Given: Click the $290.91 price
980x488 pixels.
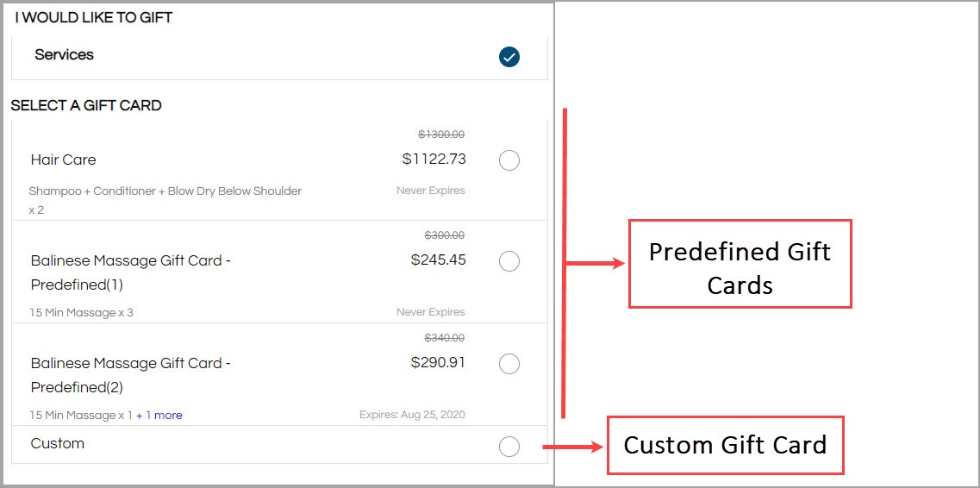Looking at the screenshot, I should (x=438, y=362).
